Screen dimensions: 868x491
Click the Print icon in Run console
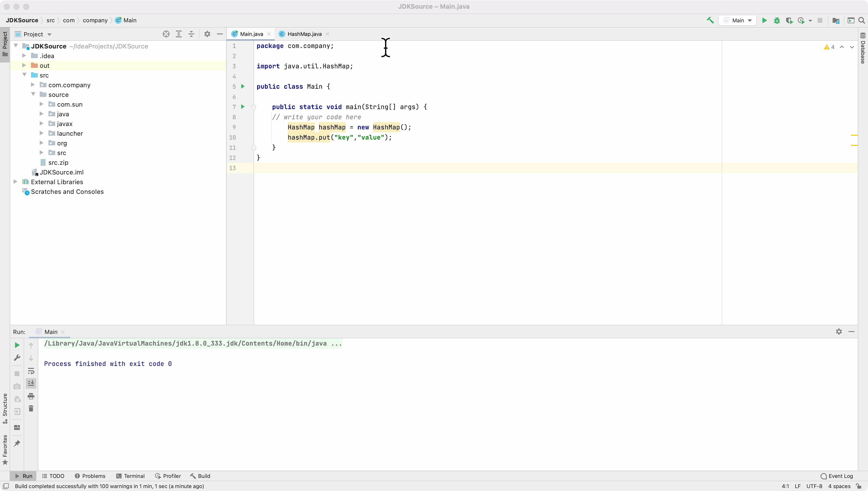coord(31,396)
